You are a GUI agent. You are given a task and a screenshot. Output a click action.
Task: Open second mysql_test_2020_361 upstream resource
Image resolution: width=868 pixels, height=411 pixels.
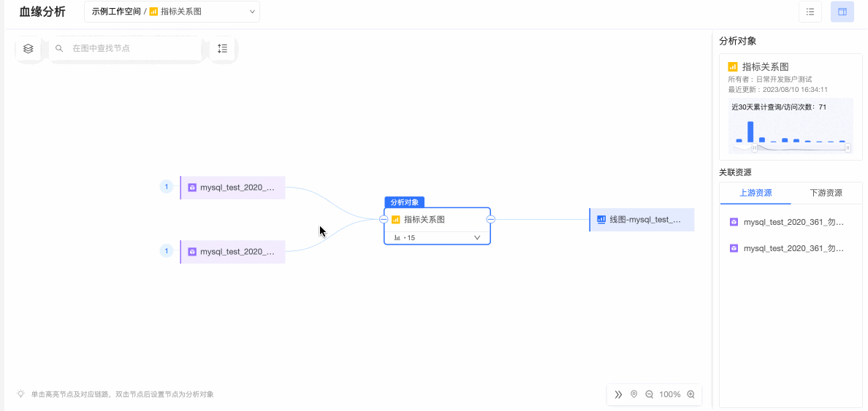click(793, 248)
